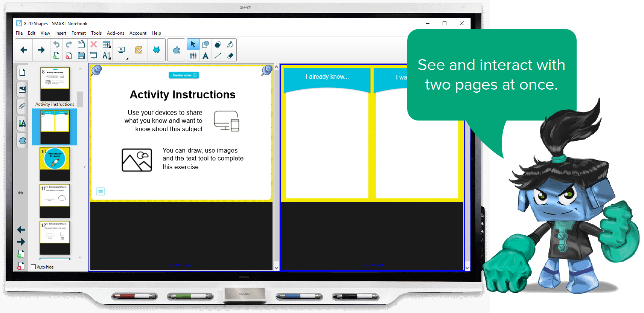
Task: Select the Eraser tool
Action: click(x=230, y=56)
